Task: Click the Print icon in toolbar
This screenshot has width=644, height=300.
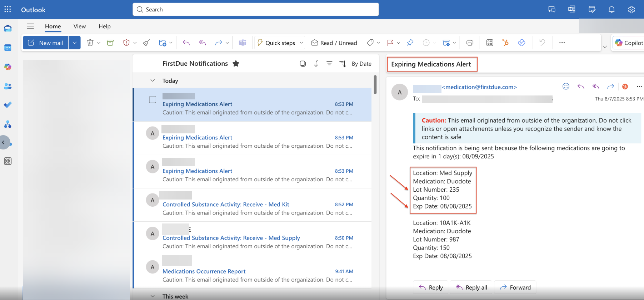Action: pos(470,43)
